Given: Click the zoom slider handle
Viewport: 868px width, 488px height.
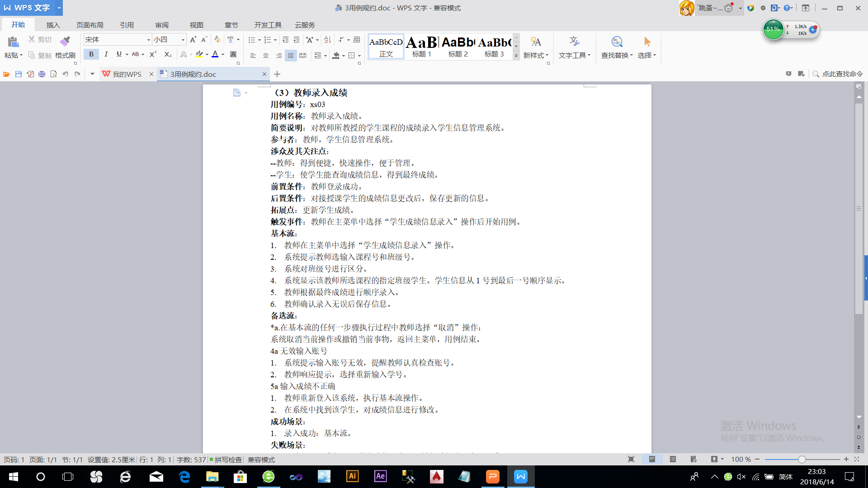Looking at the screenshot, I should pyautogui.click(x=802, y=460).
